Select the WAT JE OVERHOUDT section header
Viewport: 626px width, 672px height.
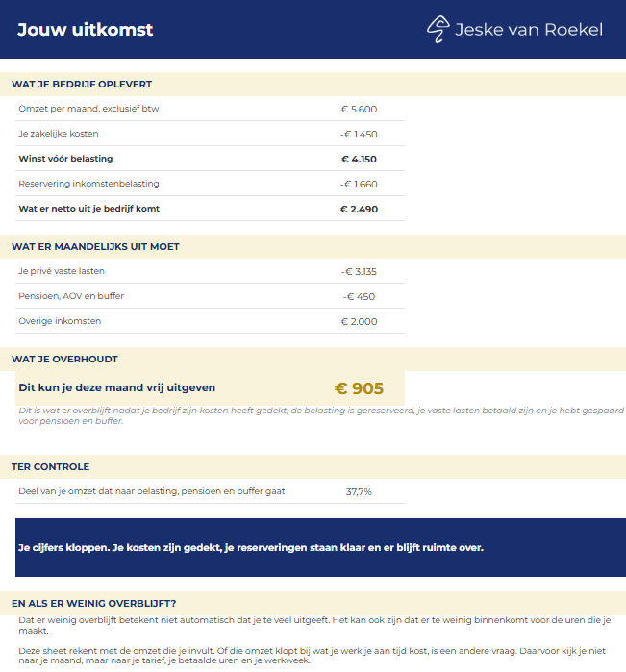point(64,360)
